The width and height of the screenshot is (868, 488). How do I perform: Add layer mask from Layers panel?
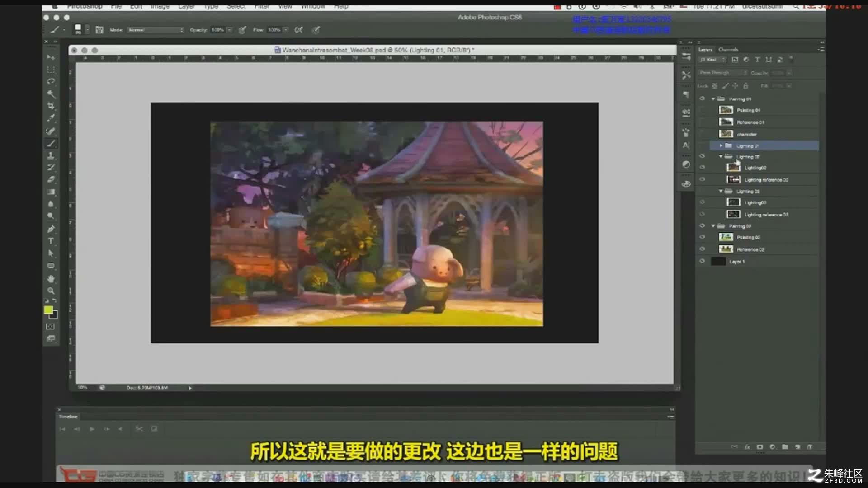759,447
